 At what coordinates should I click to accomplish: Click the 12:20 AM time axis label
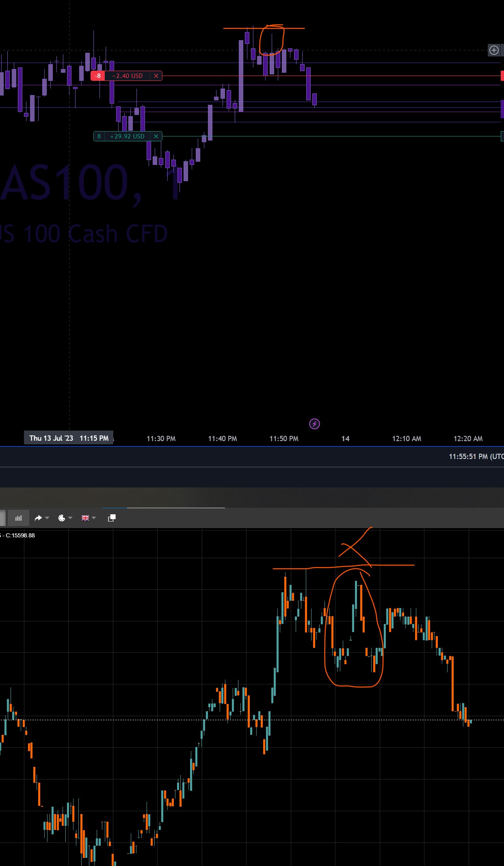tap(468, 439)
